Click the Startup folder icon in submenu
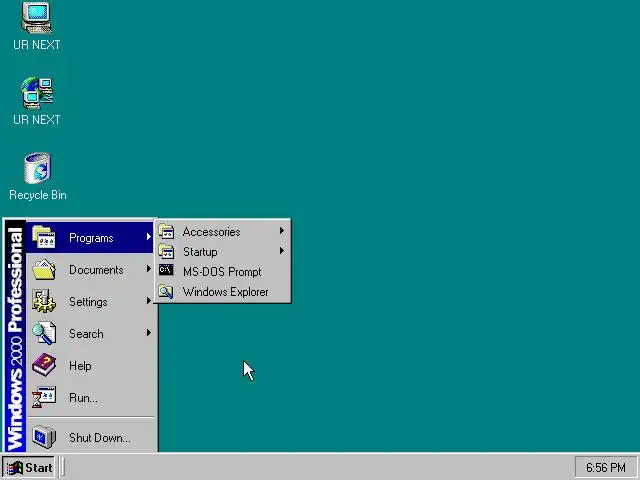Viewport: 640px width, 480px height. [166, 251]
